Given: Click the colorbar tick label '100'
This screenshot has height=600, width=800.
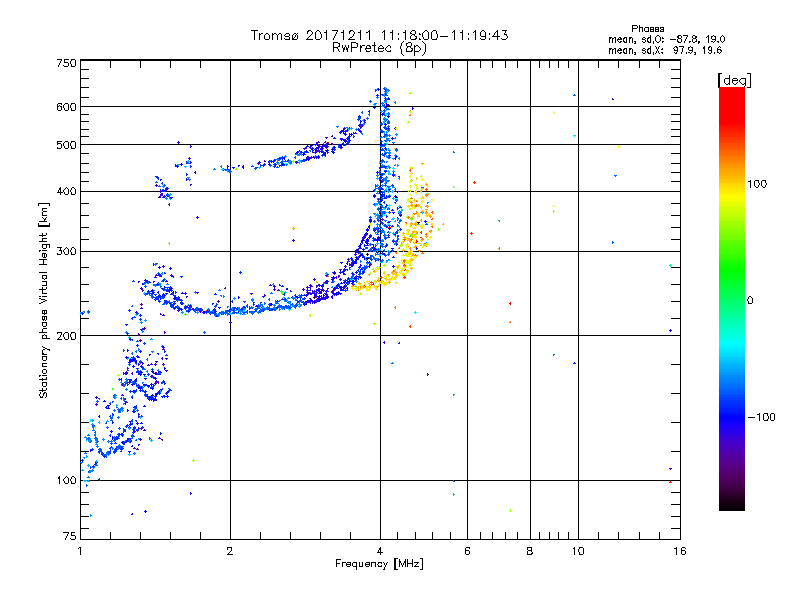Looking at the screenshot, I should pos(757,184).
